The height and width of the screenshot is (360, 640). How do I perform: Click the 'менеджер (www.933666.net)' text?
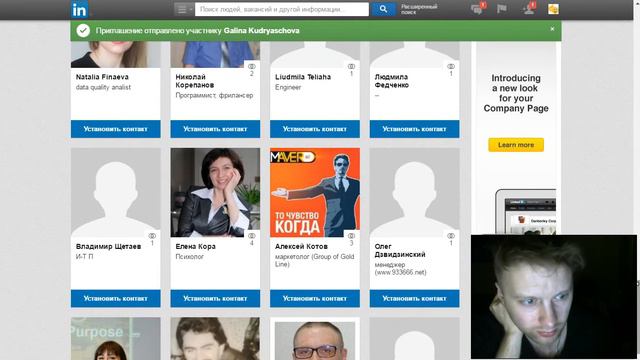pos(400,269)
